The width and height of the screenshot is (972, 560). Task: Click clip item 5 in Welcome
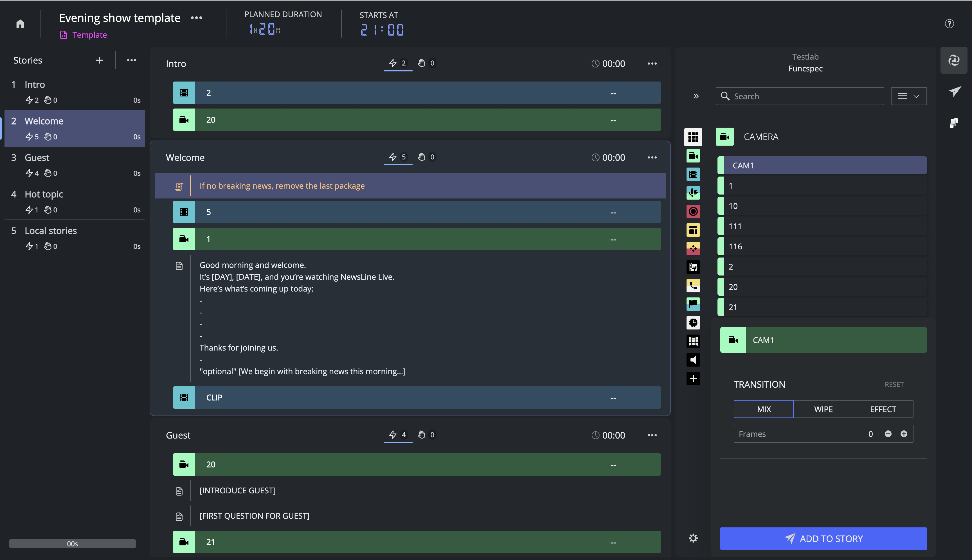(417, 212)
